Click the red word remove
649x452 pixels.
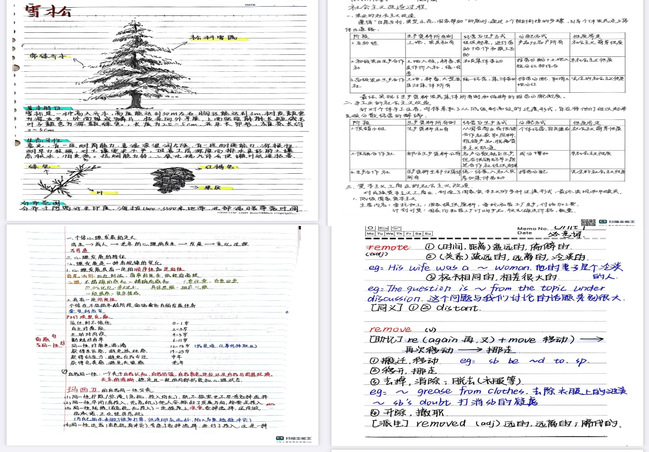click(387, 328)
